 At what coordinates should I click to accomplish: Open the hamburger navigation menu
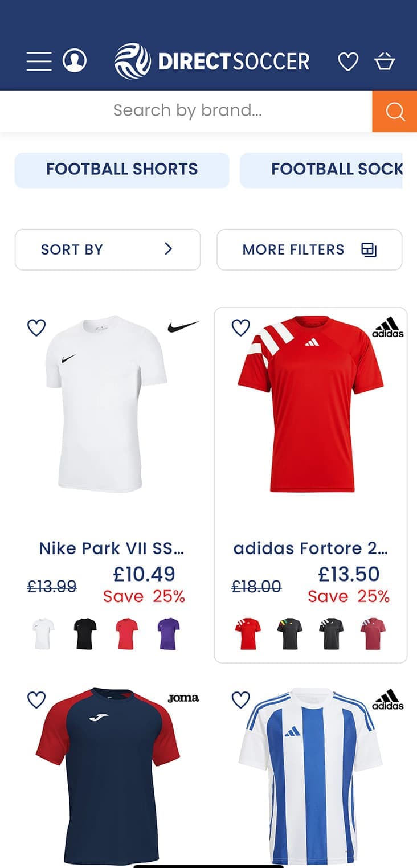[39, 61]
